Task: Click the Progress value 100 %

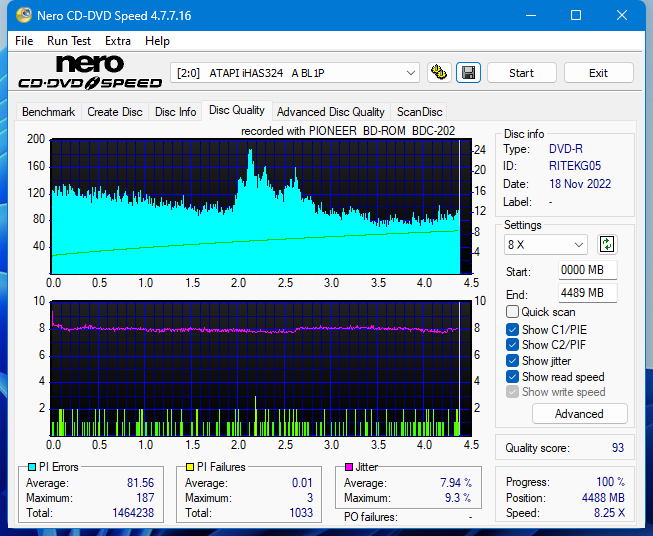Action: [x=610, y=482]
